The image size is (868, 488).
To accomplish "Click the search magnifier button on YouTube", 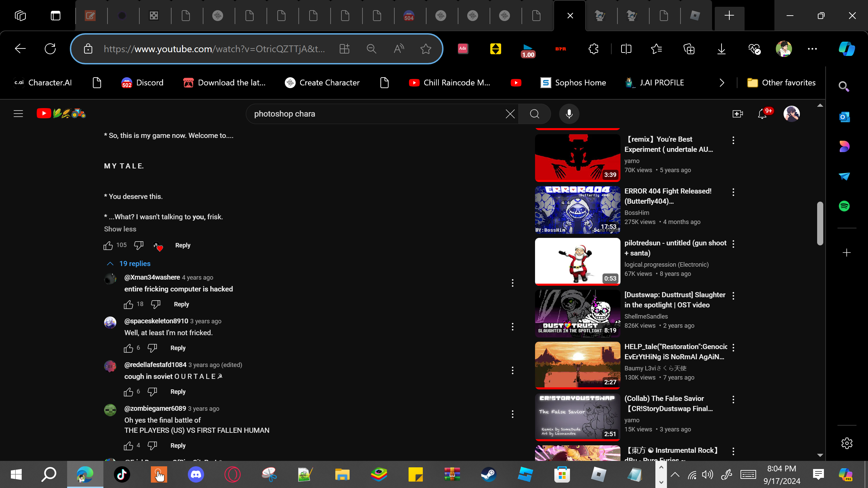I will [x=534, y=114].
